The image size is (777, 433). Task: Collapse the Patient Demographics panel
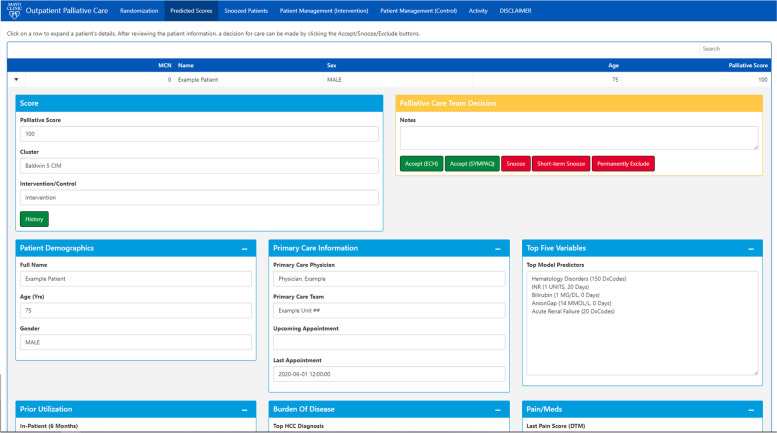pos(245,248)
